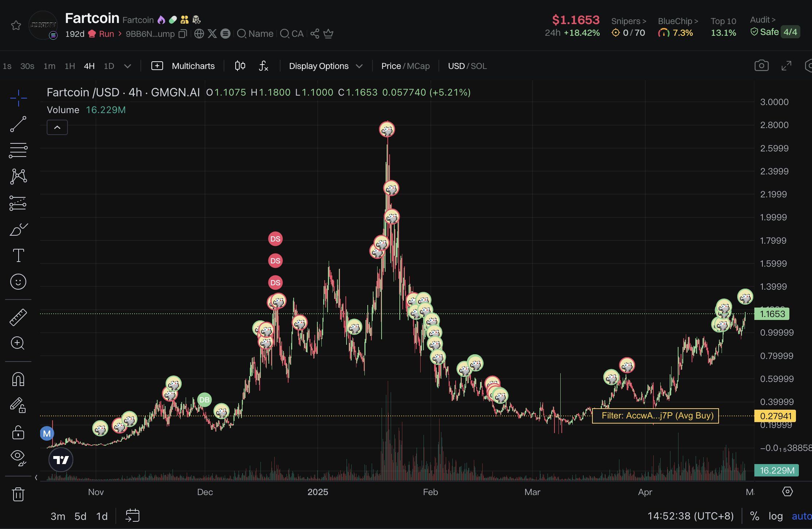Select the Text annotation tool
The image size is (812, 529).
click(x=18, y=255)
